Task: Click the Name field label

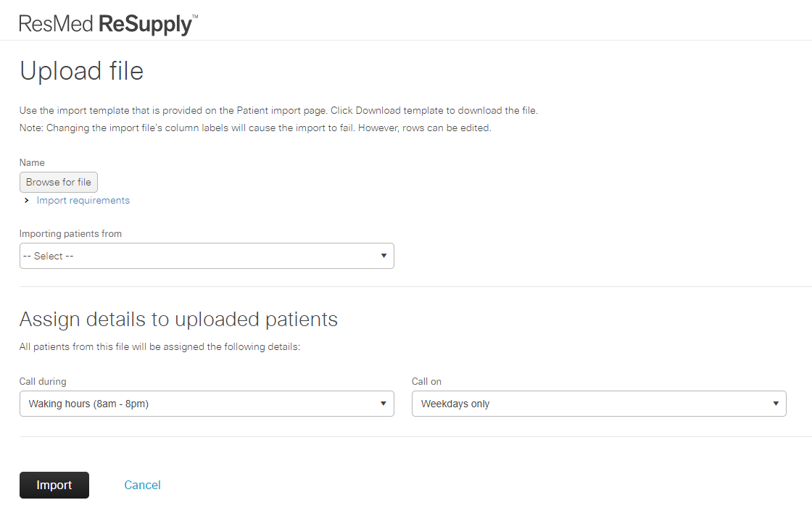Action: [x=32, y=162]
